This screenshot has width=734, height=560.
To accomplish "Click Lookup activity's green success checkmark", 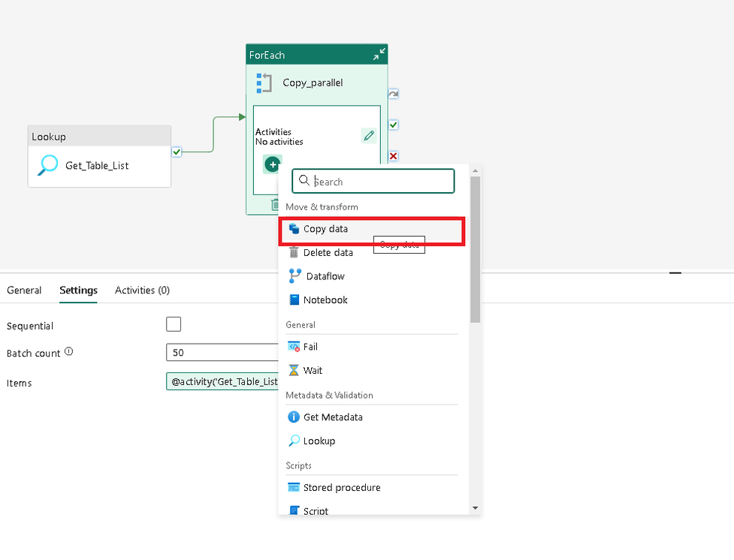I will pos(176,152).
